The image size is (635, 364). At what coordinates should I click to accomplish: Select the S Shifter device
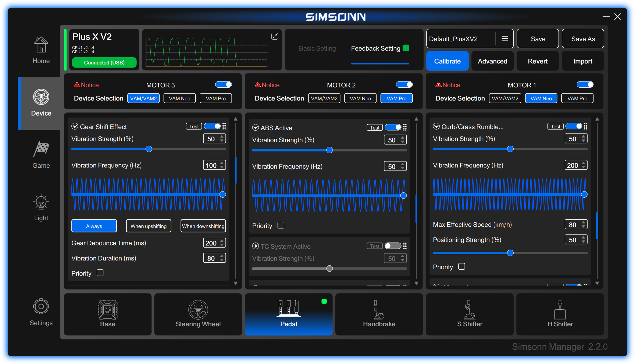(470, 314)
